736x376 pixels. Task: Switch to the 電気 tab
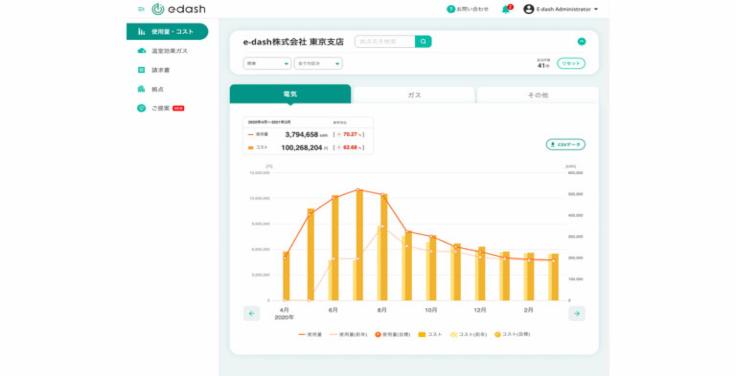290,94
